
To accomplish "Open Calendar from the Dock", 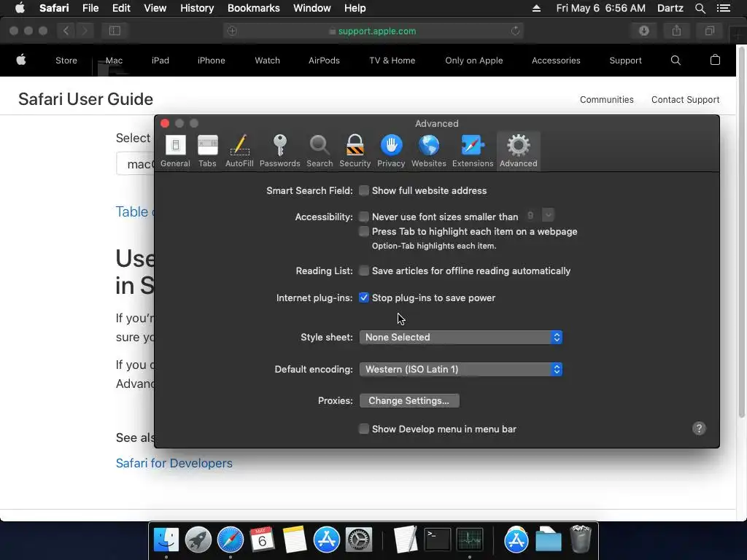I will point(262,540).
